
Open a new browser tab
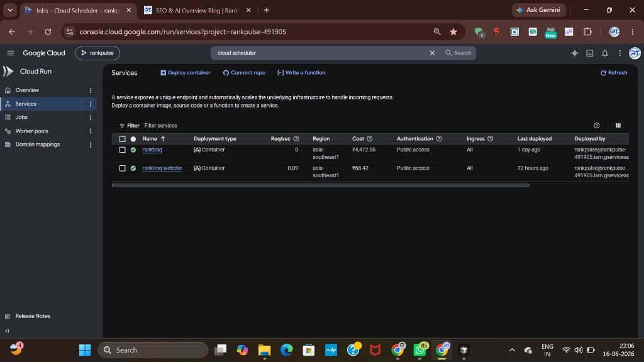[267, 10]
